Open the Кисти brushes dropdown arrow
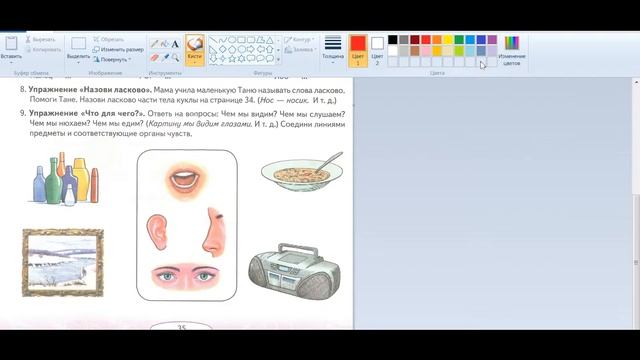640x360 pixels. tap(195, 62)
